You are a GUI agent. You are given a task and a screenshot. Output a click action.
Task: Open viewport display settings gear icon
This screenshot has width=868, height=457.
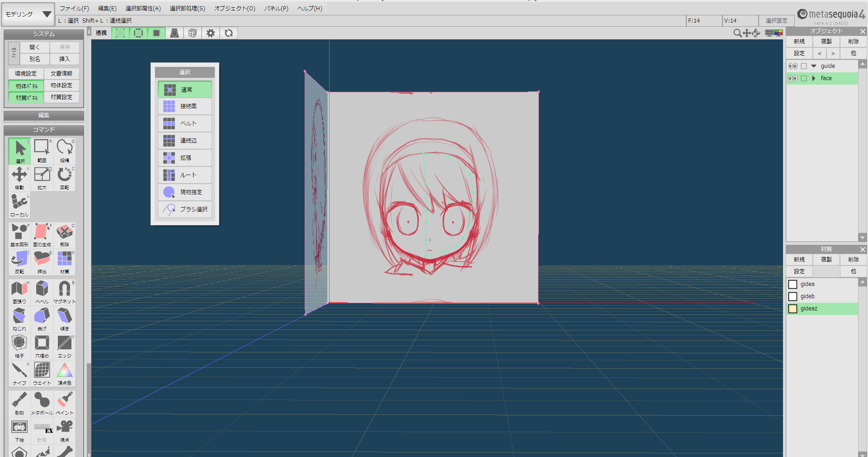[x=211, y=33]
